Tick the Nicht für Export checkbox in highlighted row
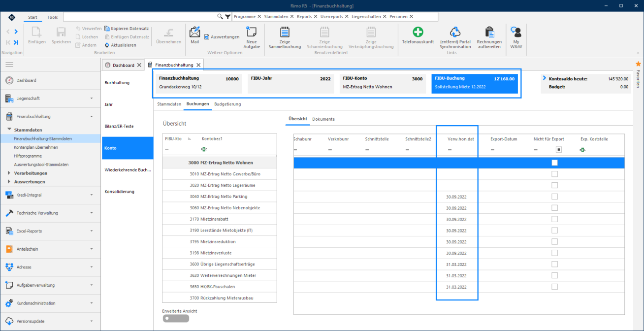The width and height of the screenshot is (644, 331). click(x=554, y=163)
